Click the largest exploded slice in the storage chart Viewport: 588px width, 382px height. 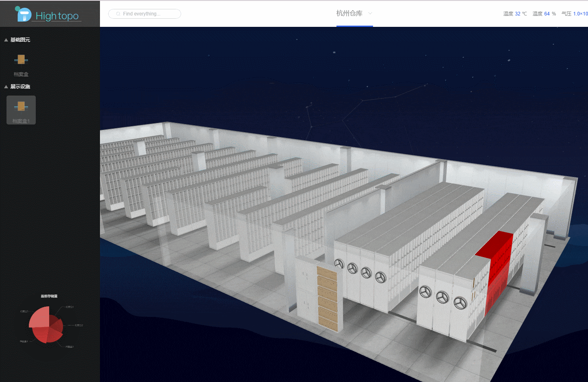39,317
